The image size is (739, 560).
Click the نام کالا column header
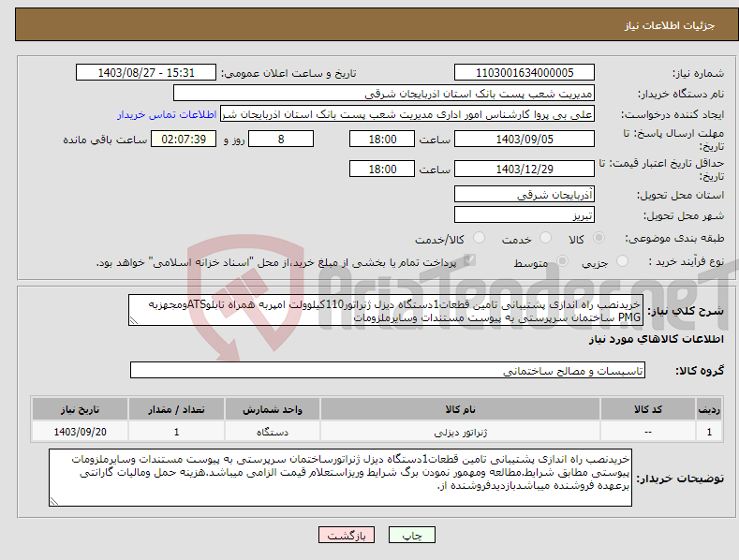[460, 409]
